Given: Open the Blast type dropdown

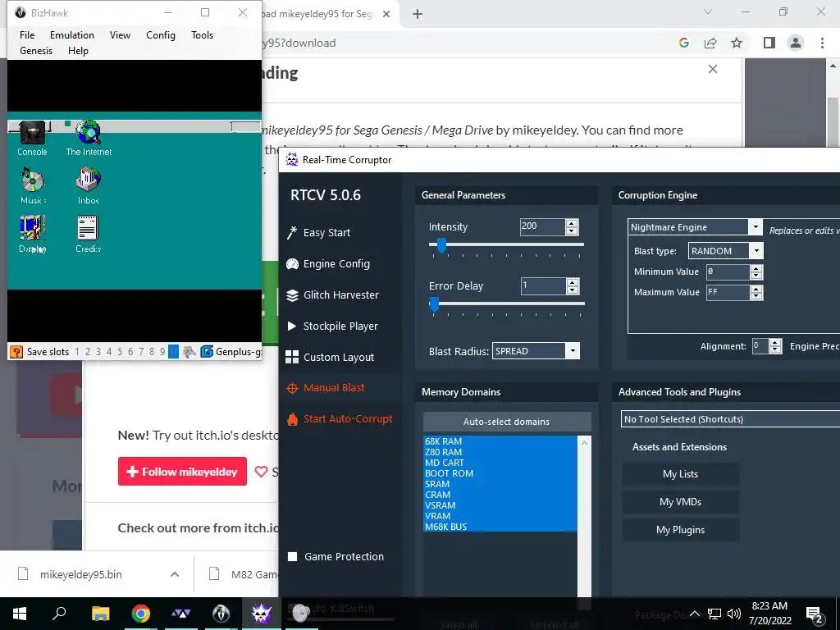Looking at the screenshot, I should [x=756, y=251].
